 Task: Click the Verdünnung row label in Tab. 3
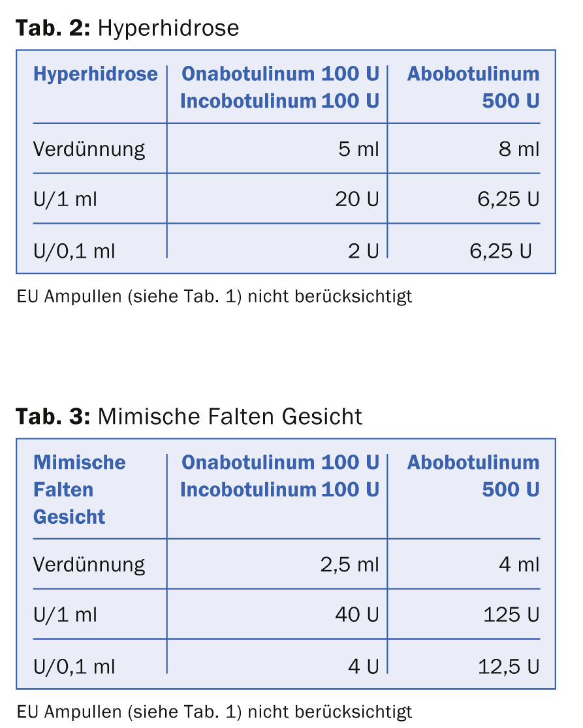[89, 564]
